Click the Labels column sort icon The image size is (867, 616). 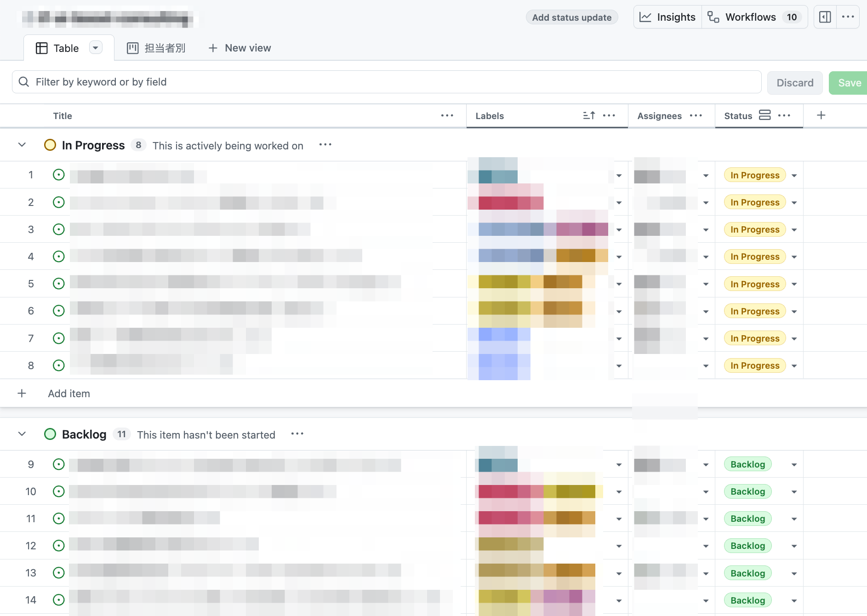click(589, 115)
